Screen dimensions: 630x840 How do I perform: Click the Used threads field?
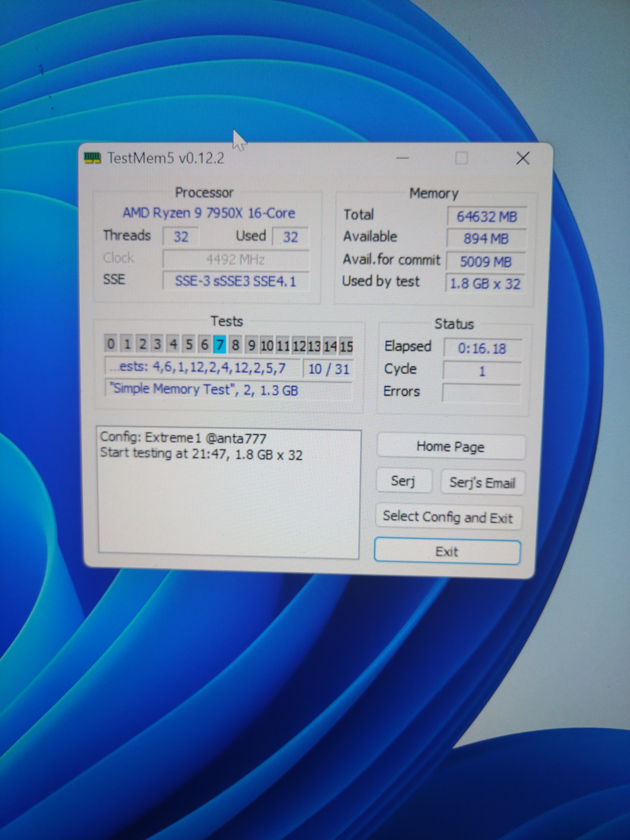(x=291, y=237)
